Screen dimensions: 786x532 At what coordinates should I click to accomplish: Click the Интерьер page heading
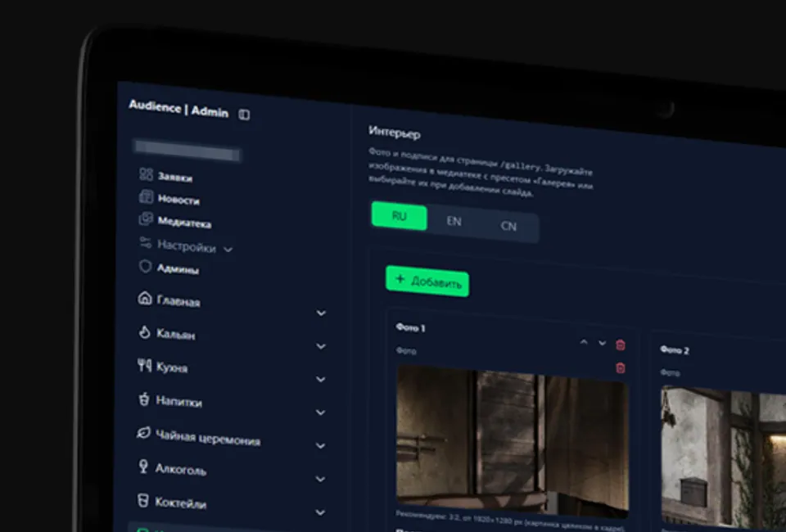tap(395, 133)
